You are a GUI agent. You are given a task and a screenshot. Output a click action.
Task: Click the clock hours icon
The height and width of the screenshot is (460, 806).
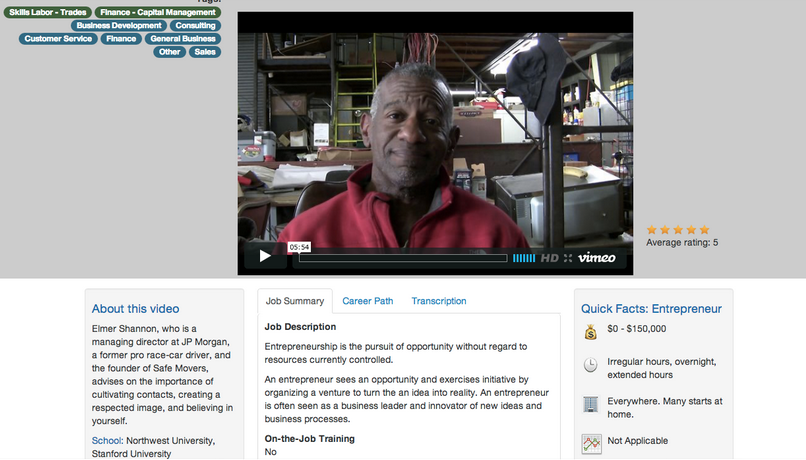click(591, 366)
